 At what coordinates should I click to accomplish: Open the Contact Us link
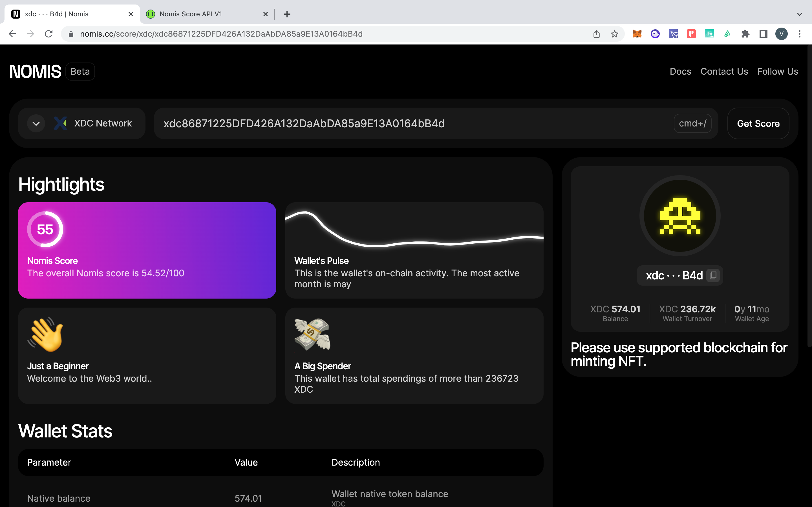724,72
